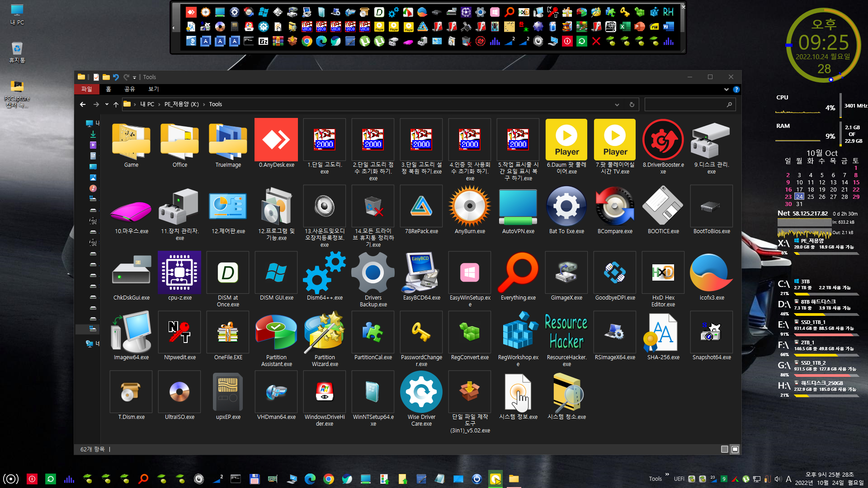868x488 pixels.
Task: Select AutoVPN.exe icon
Action: (518, 206)
